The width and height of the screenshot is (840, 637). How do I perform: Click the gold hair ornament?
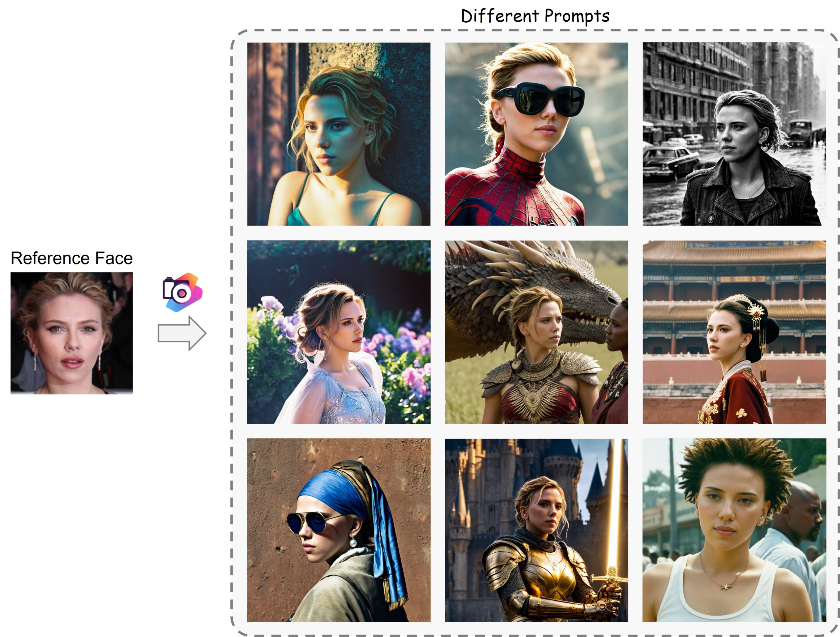coord(756,315)
